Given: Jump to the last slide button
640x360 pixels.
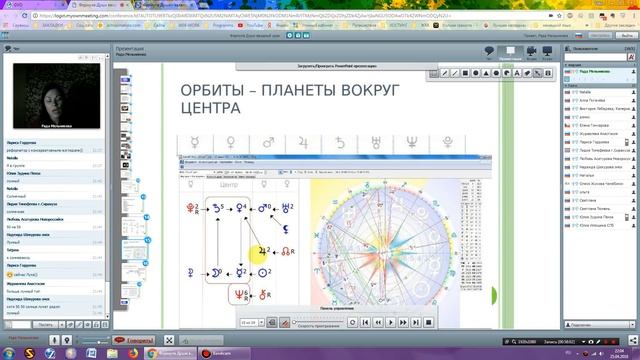Looking at the screenshot, I should [x=416, y=322].
